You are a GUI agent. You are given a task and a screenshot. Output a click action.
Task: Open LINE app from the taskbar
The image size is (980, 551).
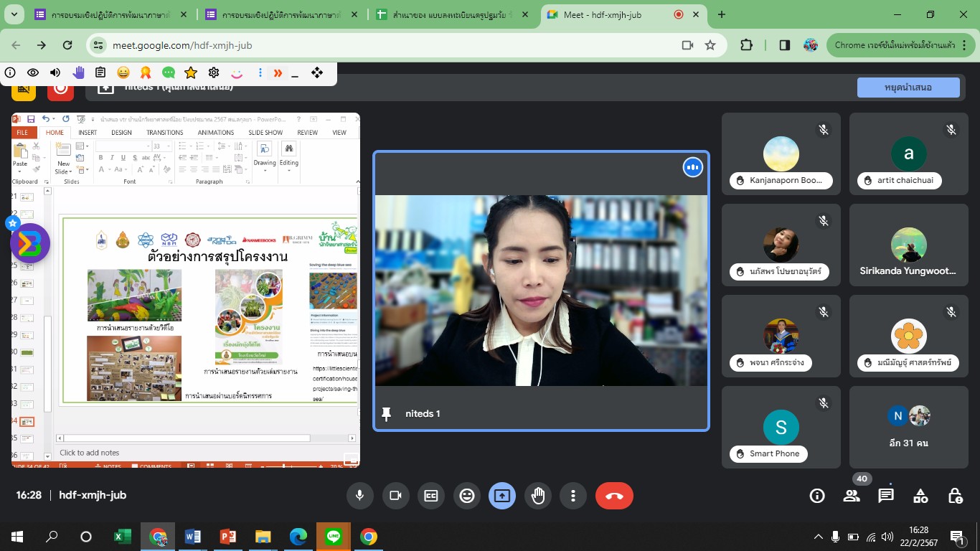(x=333, y=536)
